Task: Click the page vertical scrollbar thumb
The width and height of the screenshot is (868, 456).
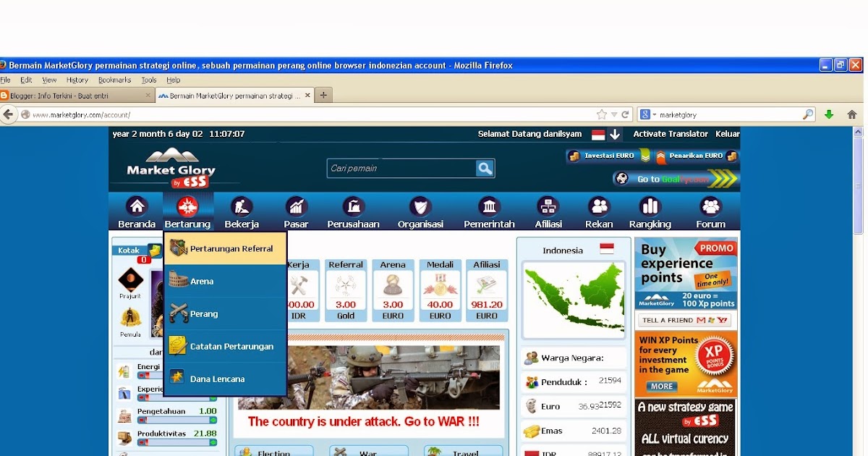Action: tap(859, 185)
